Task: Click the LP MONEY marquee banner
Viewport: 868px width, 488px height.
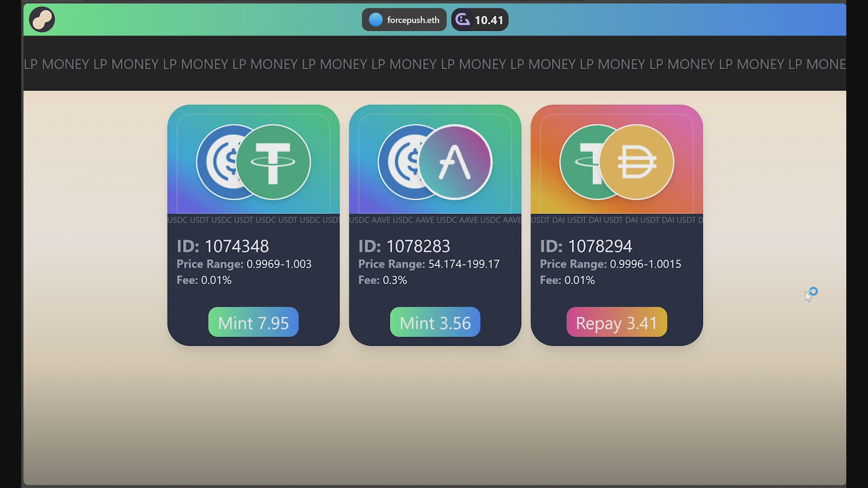Action: click(435, 64)
